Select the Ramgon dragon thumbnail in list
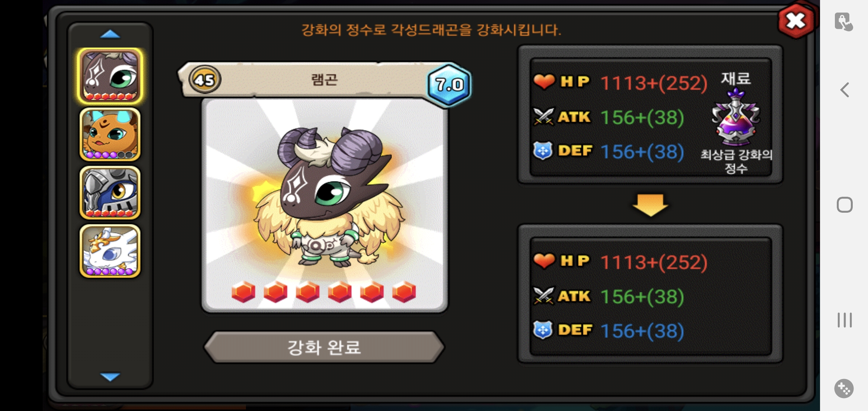Screen dimensions: 868x411 click(110, 76)
